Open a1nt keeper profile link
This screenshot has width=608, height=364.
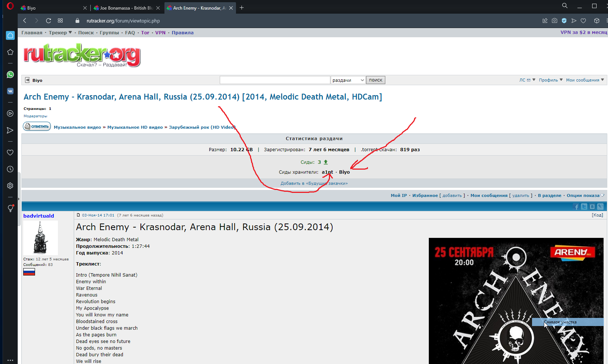[x=327, y=172]
